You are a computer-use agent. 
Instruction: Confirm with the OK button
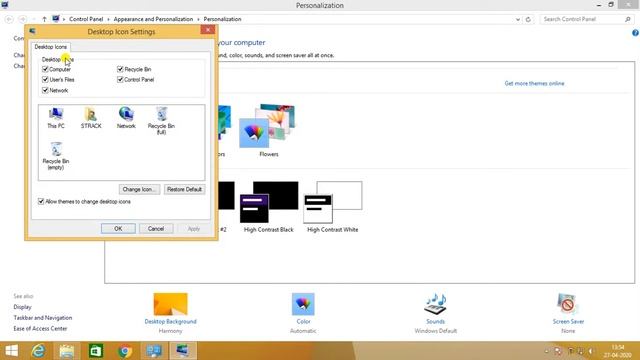[118, 229]
